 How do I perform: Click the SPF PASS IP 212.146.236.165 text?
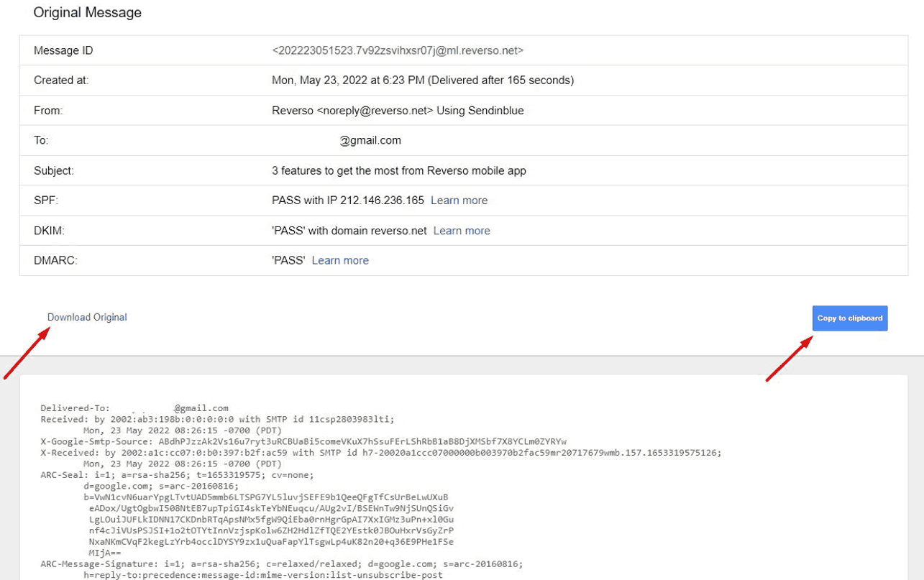[348, 201]
